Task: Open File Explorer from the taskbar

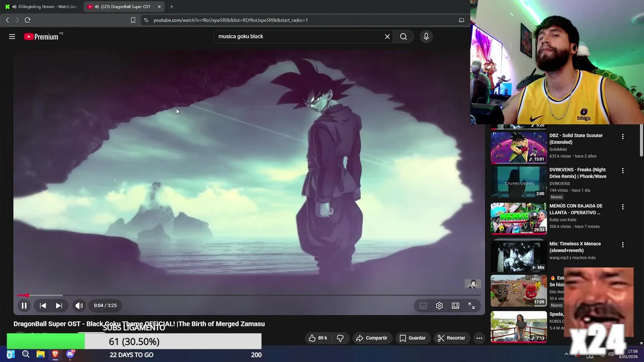Action: (x=40, y=354)
